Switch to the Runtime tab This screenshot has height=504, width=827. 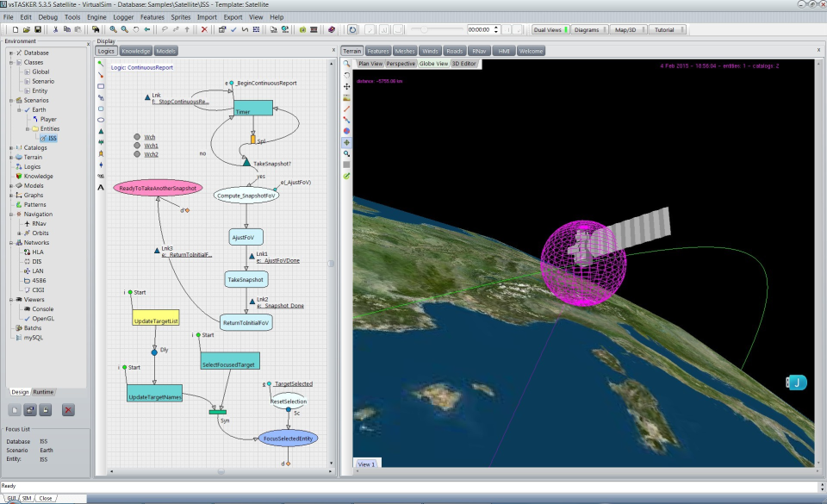pos(44,392)
